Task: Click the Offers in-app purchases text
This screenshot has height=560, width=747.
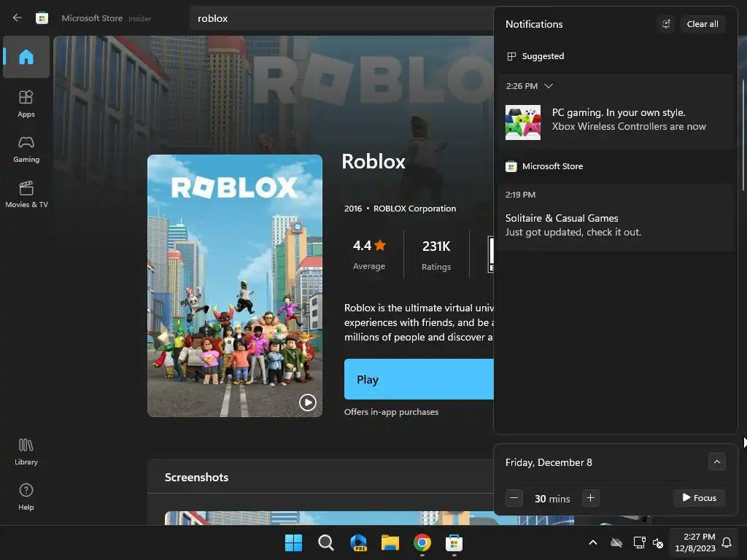Action: (x=391, y=412)
